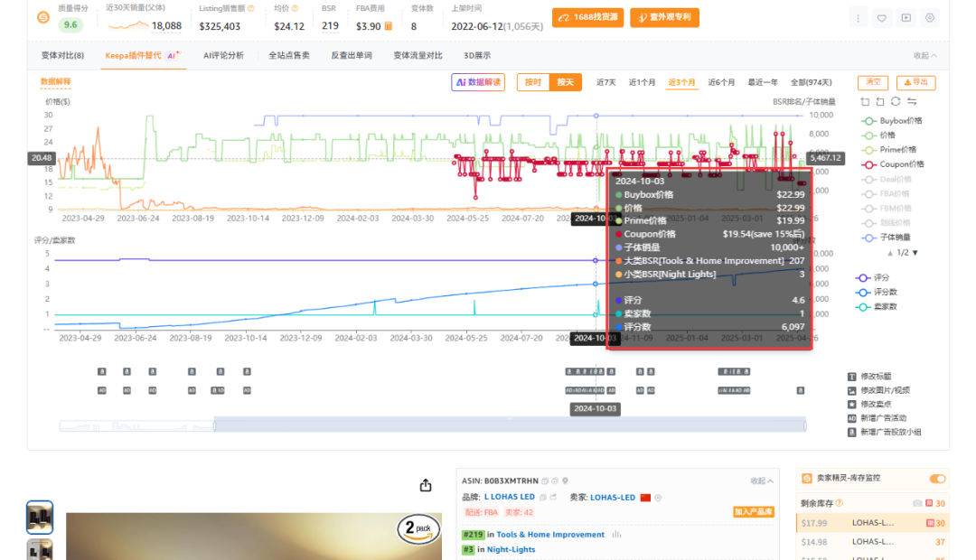976x560 pixels.
Task: Open the hexagon settings icon
Action: [x=930, y=17]
